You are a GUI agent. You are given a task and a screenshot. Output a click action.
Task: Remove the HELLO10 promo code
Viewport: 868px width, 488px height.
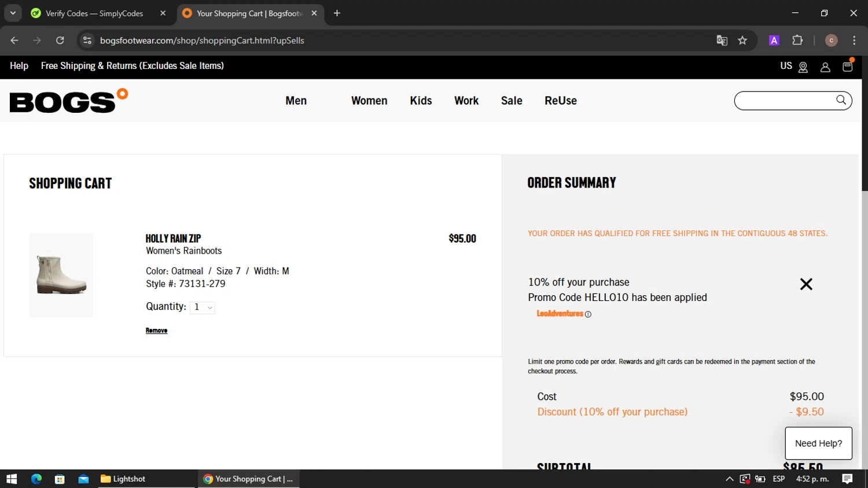[x=806, y=284]
